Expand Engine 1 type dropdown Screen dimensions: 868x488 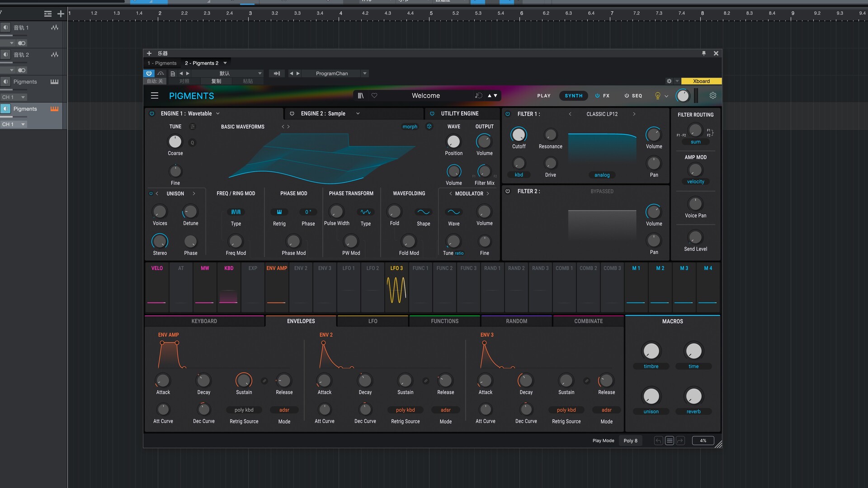click(218, 113)
